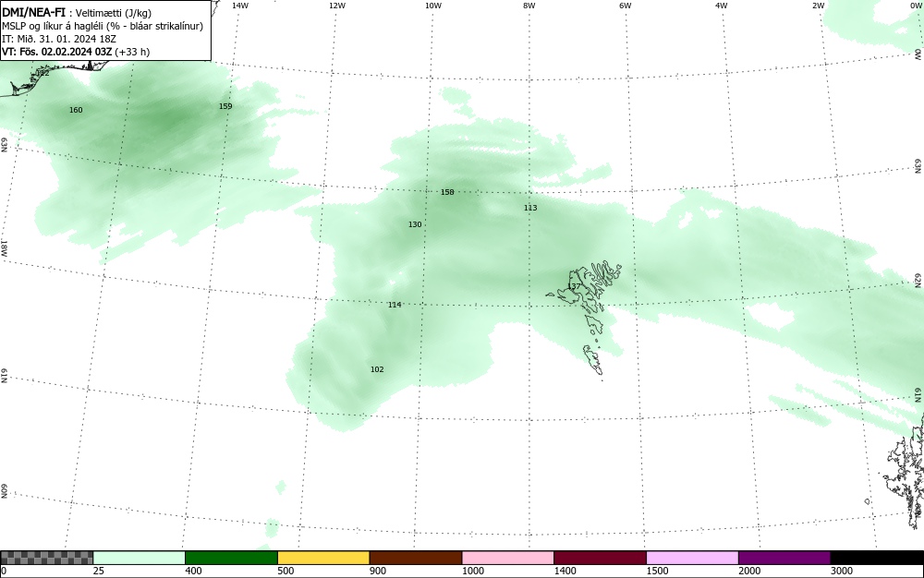Screen dimensions: 924x578
Task: Click the 10W longitude label
Action: 433,6
